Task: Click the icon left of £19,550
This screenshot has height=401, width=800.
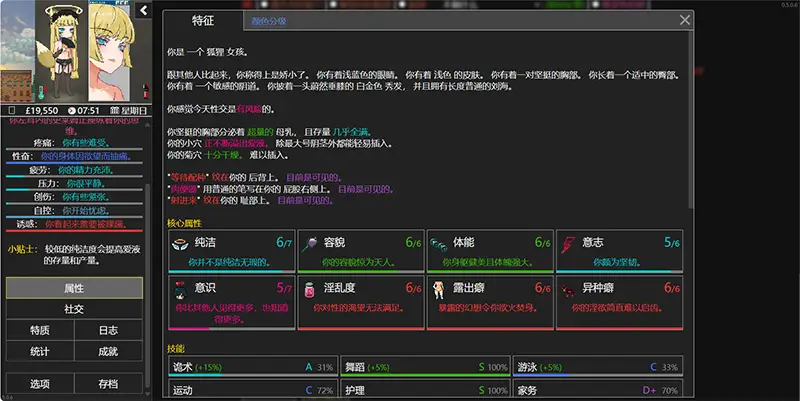Action: pyautogui.click(x=12, y=111)
